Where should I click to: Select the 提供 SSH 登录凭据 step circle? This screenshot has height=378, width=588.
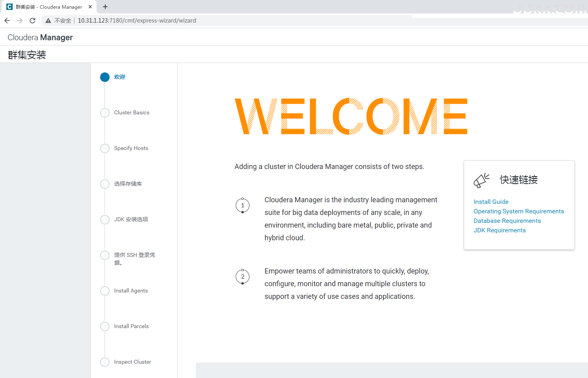tap(105, 255)
